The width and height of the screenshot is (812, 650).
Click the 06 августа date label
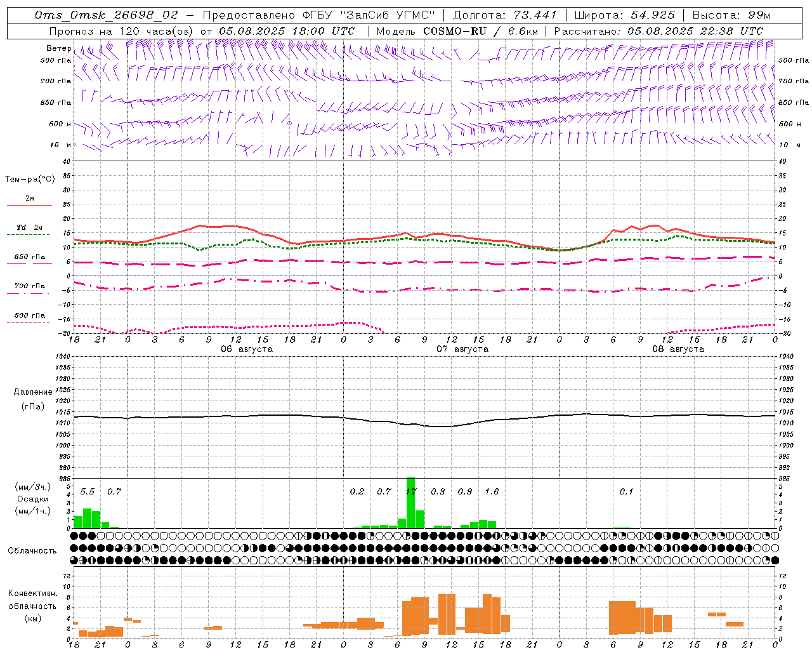tap(247, 349)
